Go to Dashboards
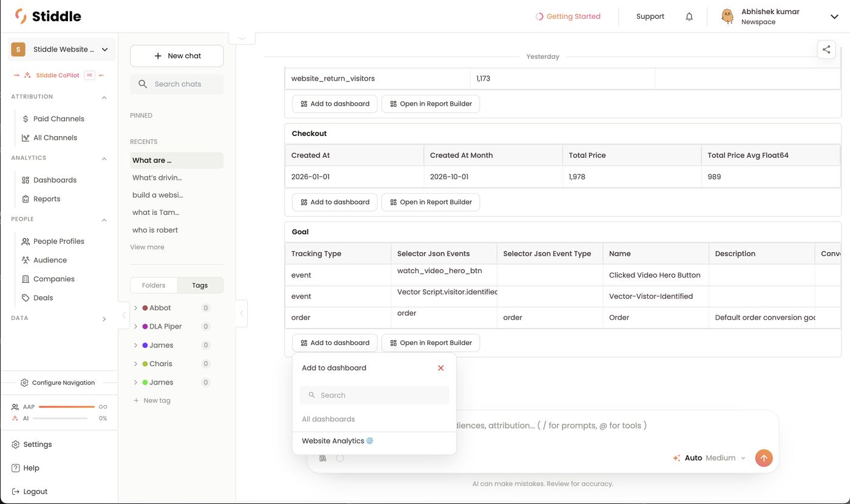The image size is (850, 504). pos(55,180)
